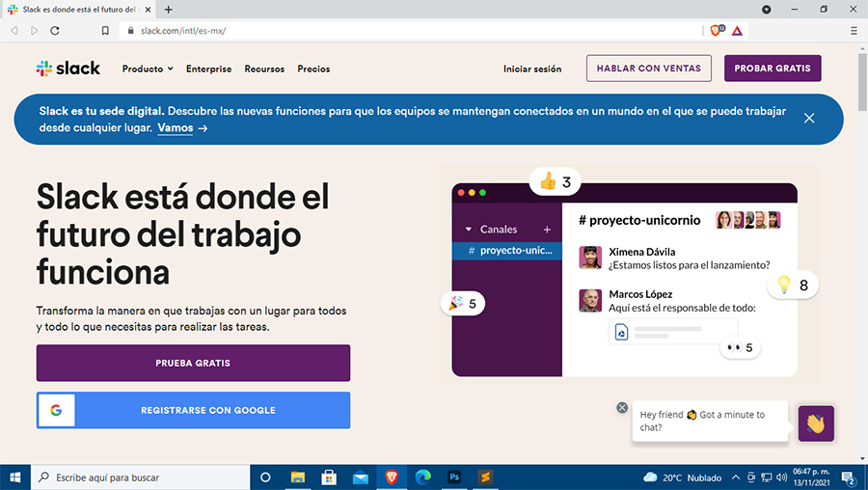This screenshot has width=868, height=490.
Task: Click the light bulb reaction badge
Action: 793,286
